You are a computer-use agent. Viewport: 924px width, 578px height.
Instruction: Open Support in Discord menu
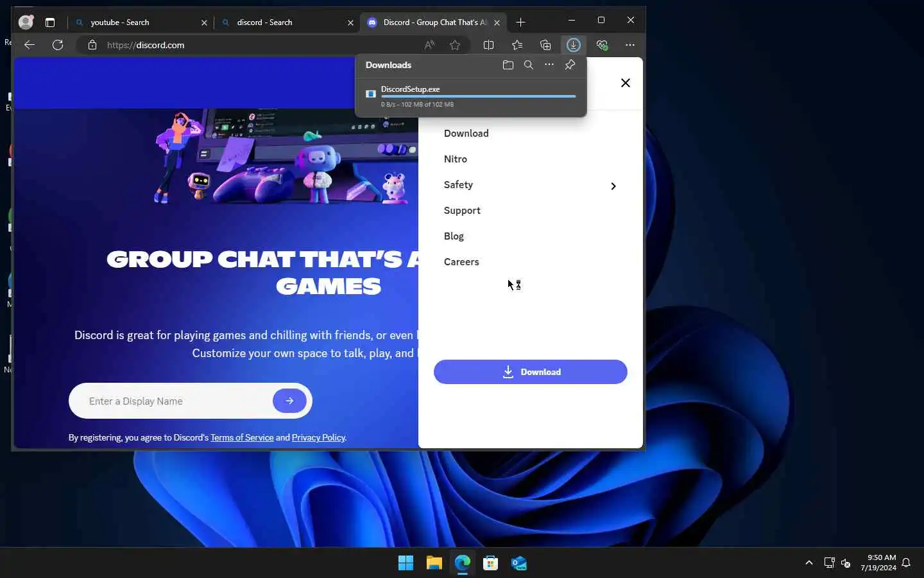462,211
